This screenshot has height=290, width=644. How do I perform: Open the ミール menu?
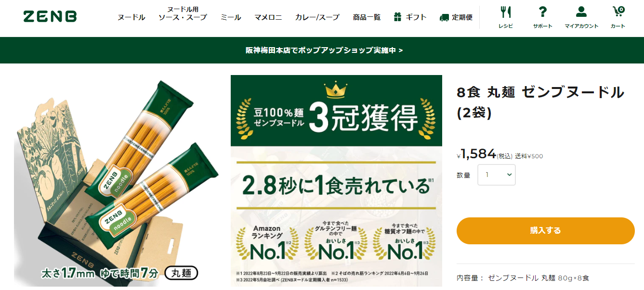[231, 17]
